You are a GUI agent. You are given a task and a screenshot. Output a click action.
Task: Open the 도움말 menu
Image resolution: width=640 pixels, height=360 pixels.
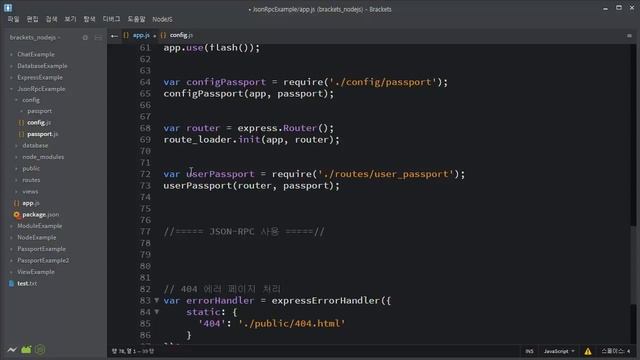point(136,19)
